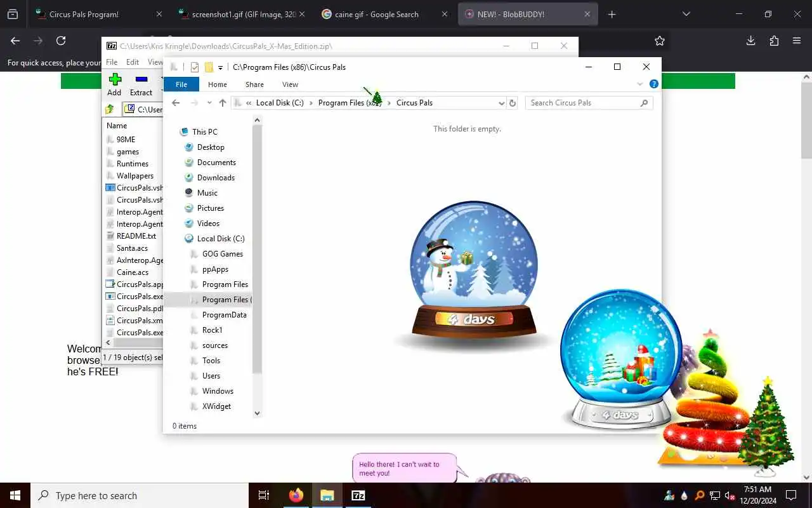Viewport: 812px width, 508px height.
Task: Select ProgramData folder in the tree
Action: tap(224, 315)
